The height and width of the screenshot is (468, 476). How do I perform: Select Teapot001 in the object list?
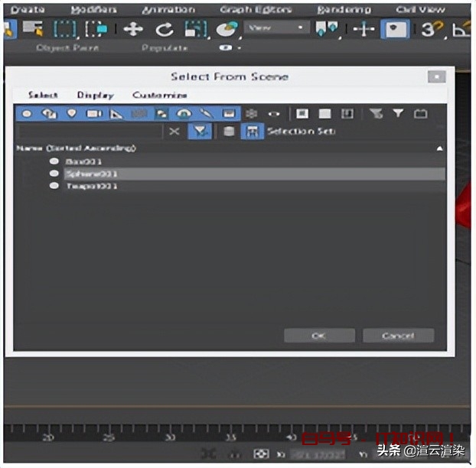91,186
